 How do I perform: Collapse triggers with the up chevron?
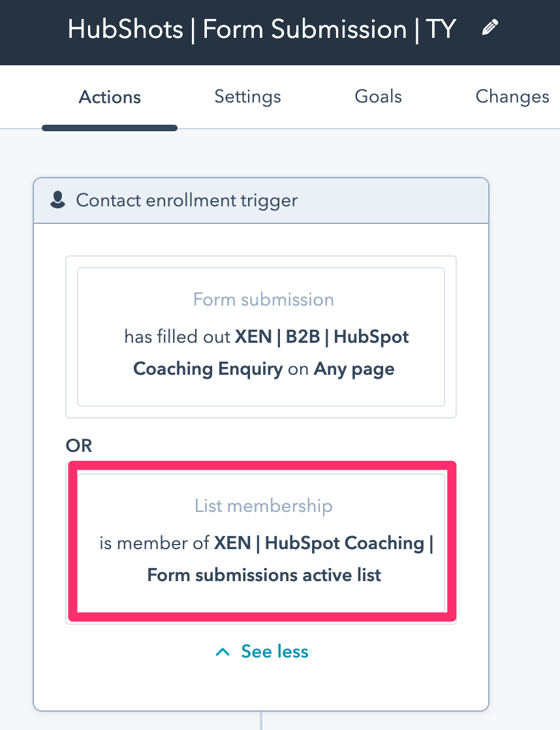(x=223, y=652)
